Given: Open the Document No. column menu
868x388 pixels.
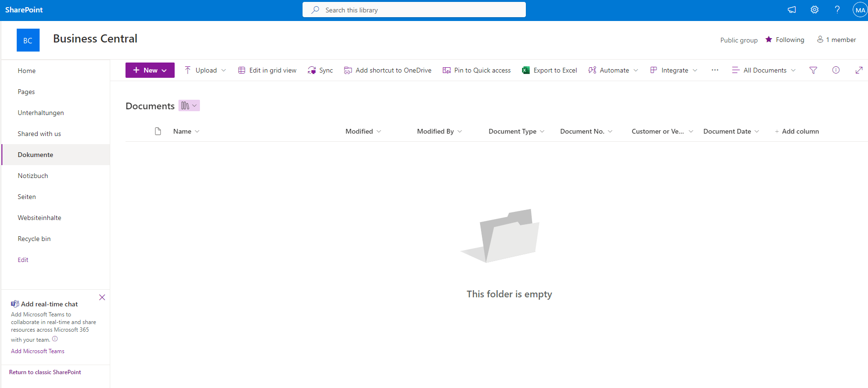Looking at the screenshot, I should [586, 131].
